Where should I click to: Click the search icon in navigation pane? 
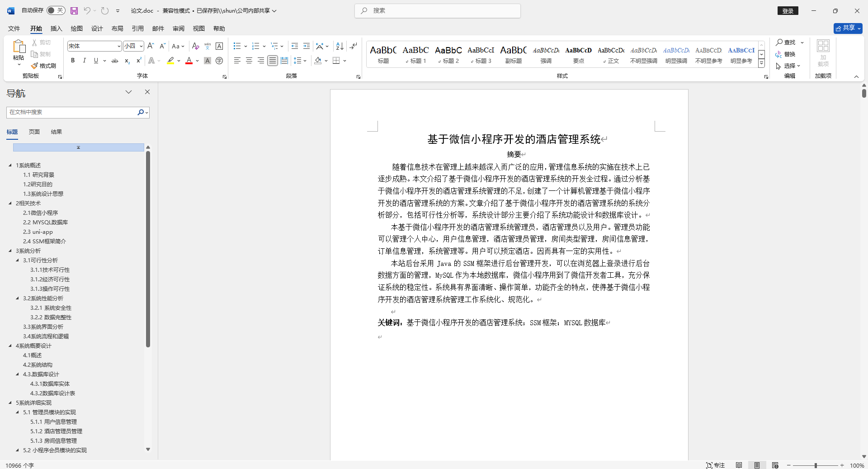(141, 112)
